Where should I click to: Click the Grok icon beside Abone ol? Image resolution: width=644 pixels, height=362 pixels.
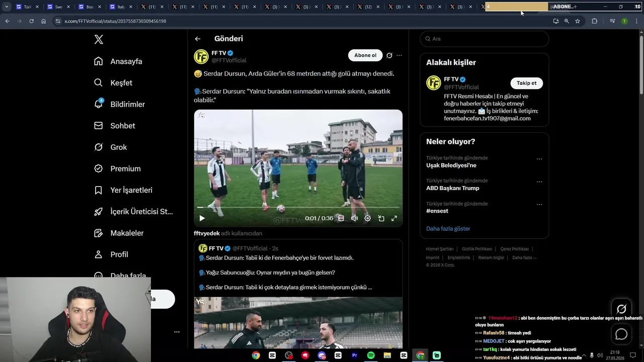pyautogui.click(x=389, y=55)
